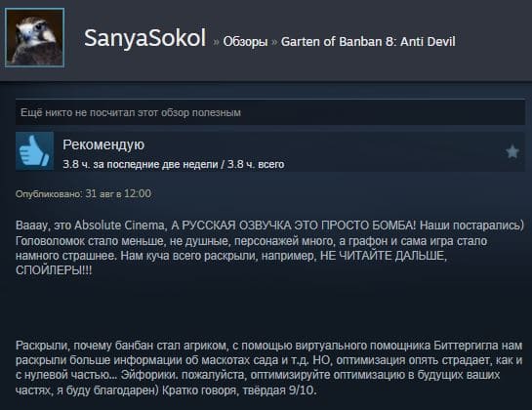The image size is (532, 410).
Task: Click the second breadcrumb separator arrows
Action: (274, 42)
